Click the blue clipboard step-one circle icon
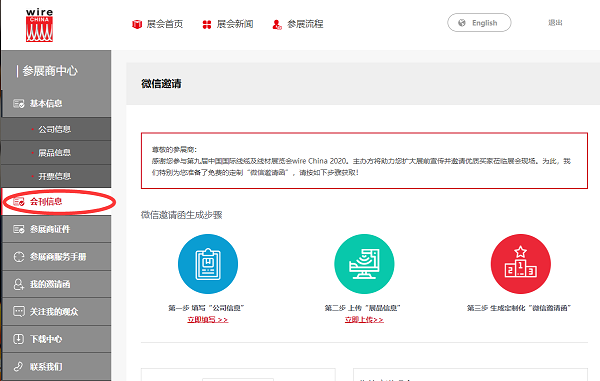The width and height of the screenshot is (600, 381). (x=208, y=264)
